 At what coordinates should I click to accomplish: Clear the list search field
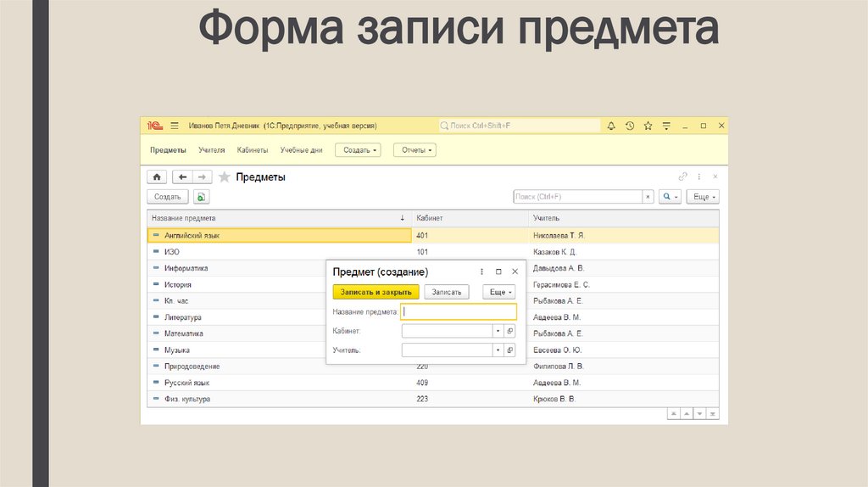[x=648, y=197]
